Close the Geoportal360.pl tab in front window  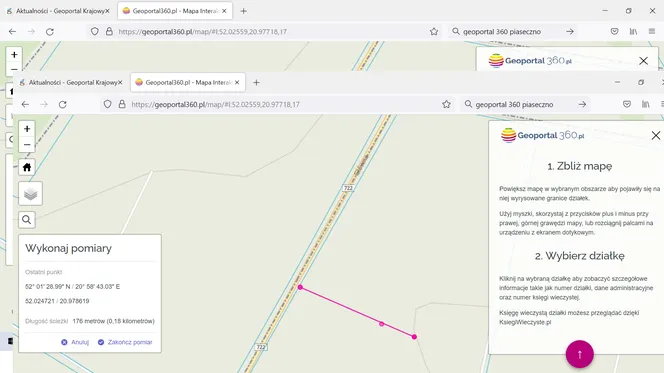click(237, 83)
